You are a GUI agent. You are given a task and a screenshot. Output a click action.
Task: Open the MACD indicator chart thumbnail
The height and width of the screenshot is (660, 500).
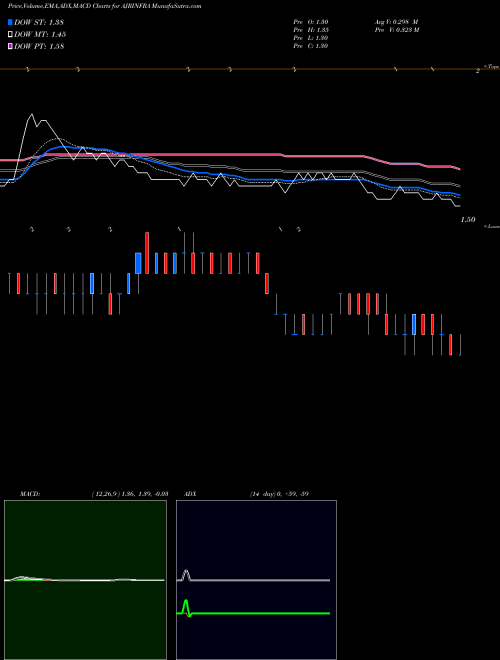pyautogui.click(x=85, y=580)
